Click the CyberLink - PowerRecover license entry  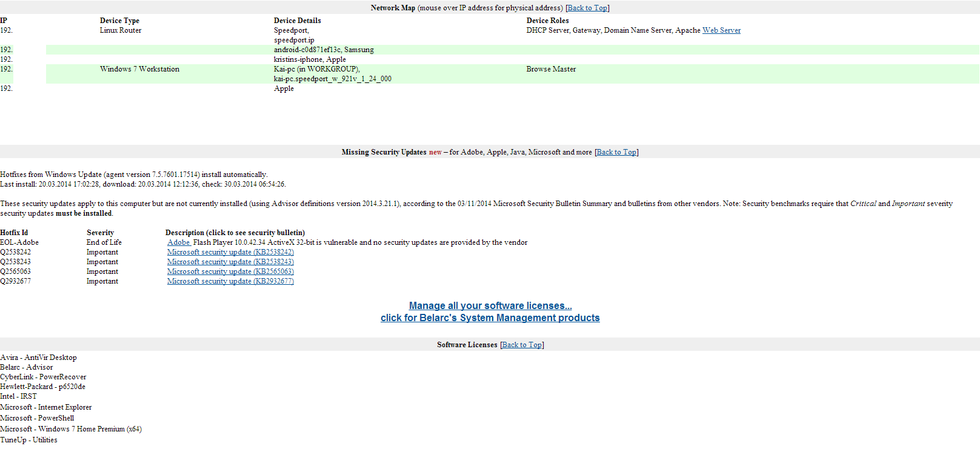click(x=43, y=377)
